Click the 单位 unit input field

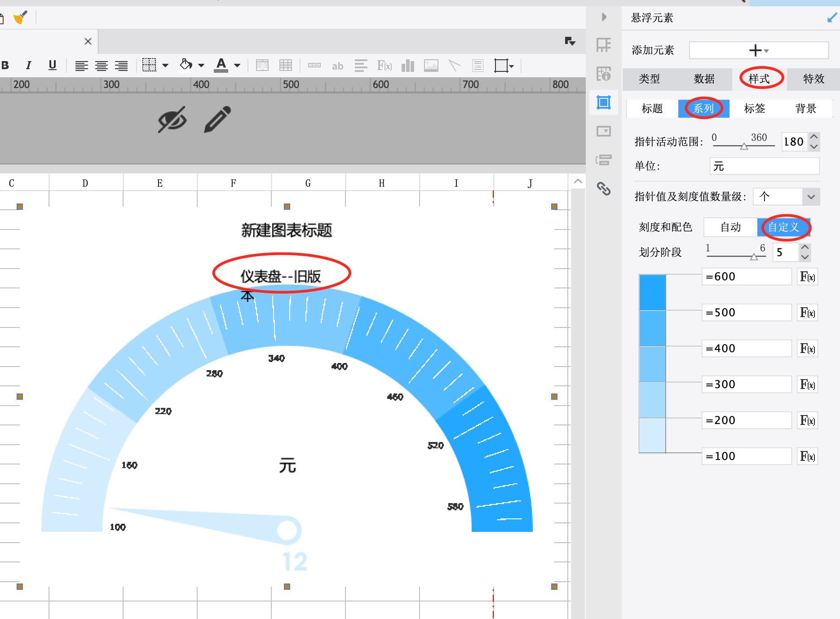[x=765, y=166]
